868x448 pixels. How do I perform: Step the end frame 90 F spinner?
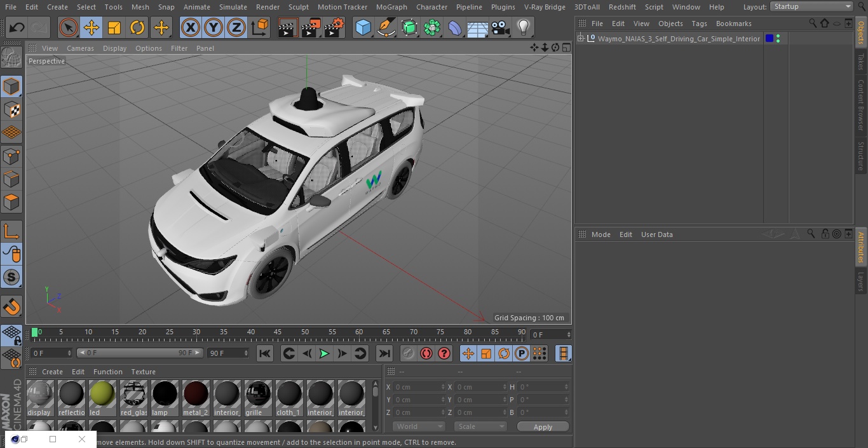(x=247, y=353)
